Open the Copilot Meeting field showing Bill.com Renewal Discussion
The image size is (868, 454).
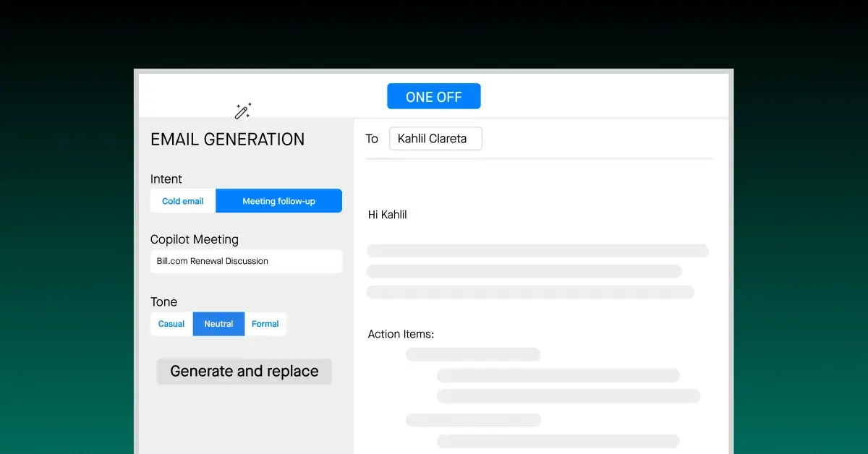[246, 261]
